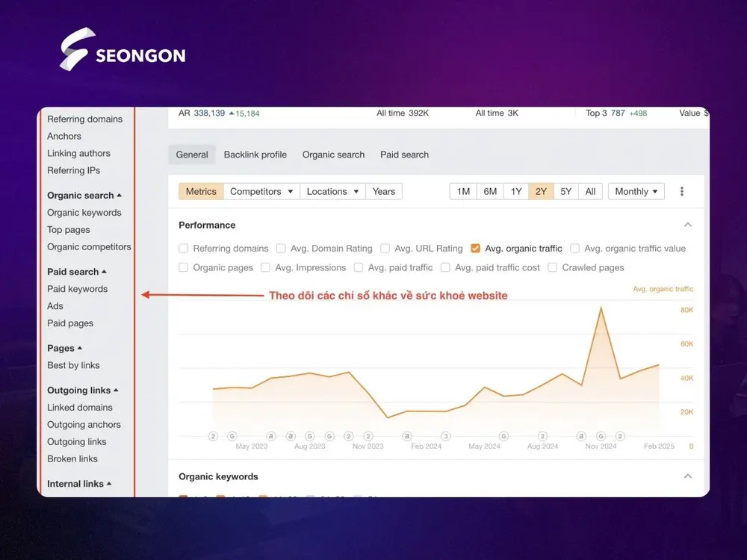Viewport: 747px width, 560px height.
Task: Set chart range to 1M
Action: tap(463, 191)
